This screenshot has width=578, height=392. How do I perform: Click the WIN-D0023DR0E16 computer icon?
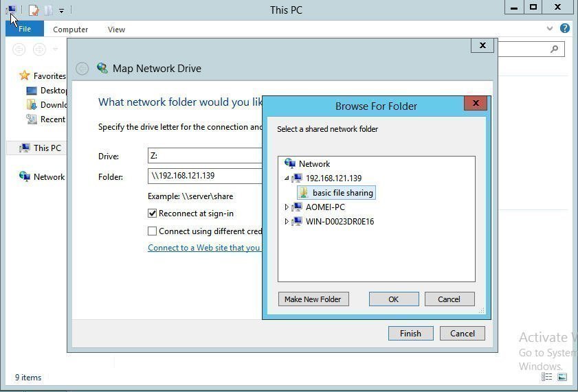coord(297,221)
